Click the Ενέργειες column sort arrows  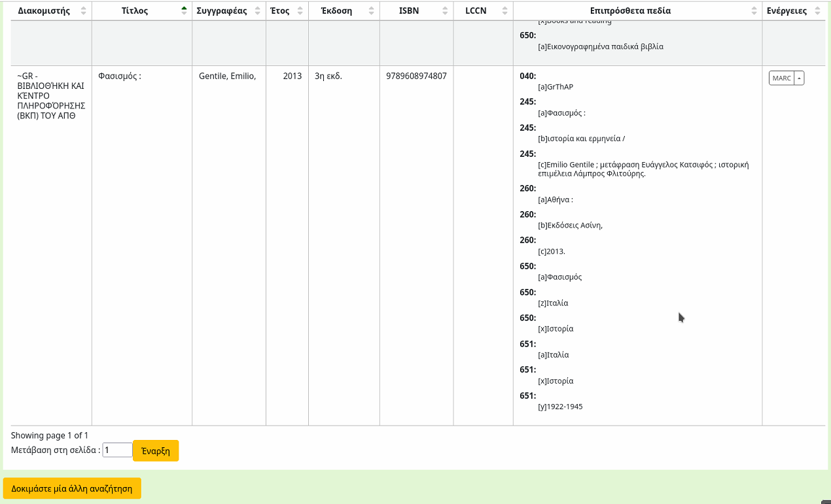point(817,11)
